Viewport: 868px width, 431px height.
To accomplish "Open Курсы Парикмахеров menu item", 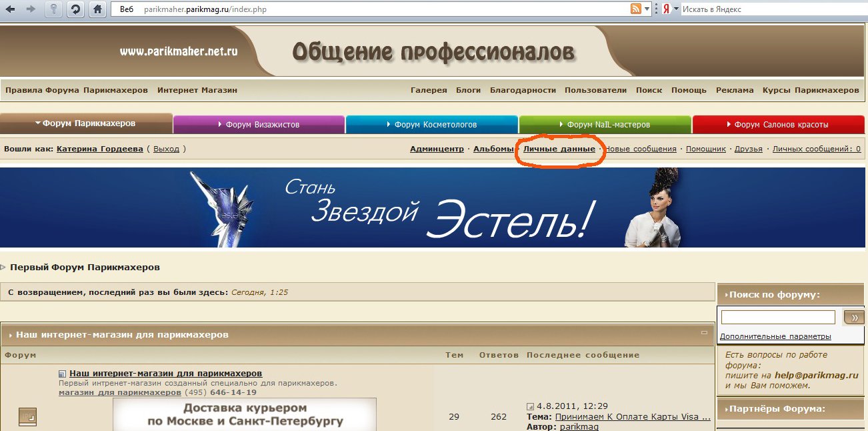I will 811,90.
